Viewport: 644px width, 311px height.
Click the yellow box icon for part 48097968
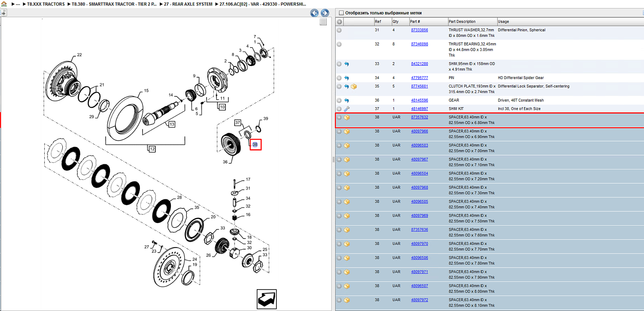click(346, 188)
